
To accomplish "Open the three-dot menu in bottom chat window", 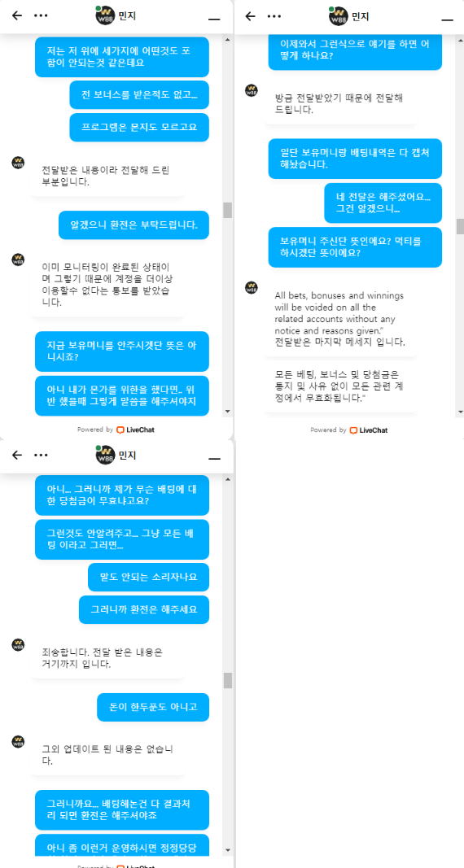I will tap(41, 455).
